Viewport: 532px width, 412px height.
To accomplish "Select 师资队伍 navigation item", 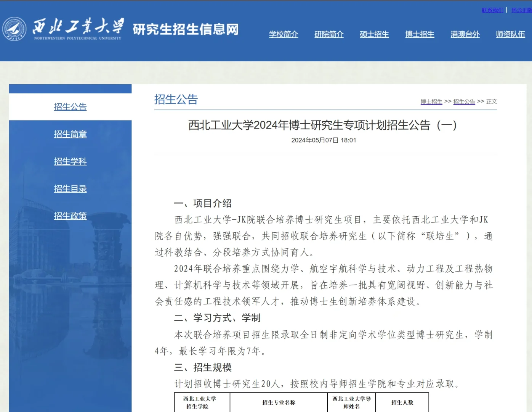I will [510, 34].
